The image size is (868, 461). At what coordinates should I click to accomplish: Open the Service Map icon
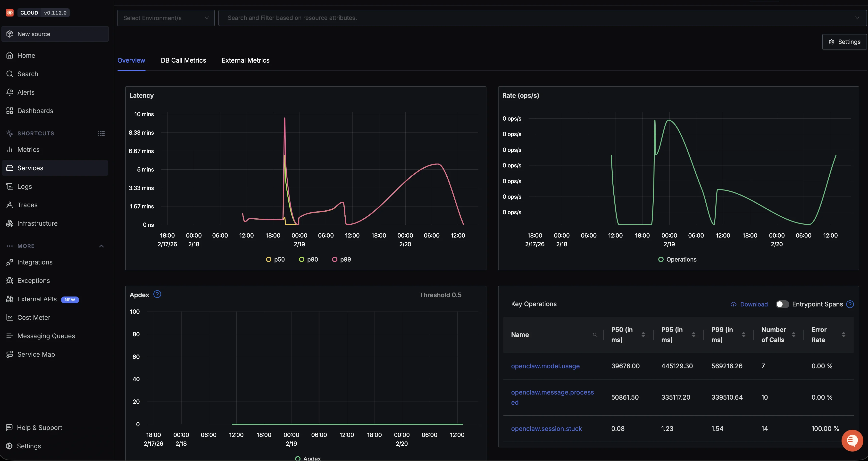10,354
